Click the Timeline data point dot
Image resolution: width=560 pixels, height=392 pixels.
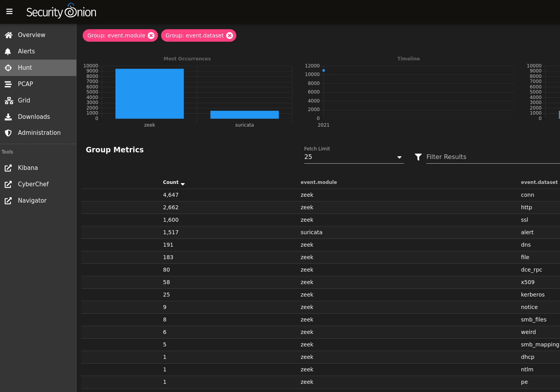coord(324,71)
